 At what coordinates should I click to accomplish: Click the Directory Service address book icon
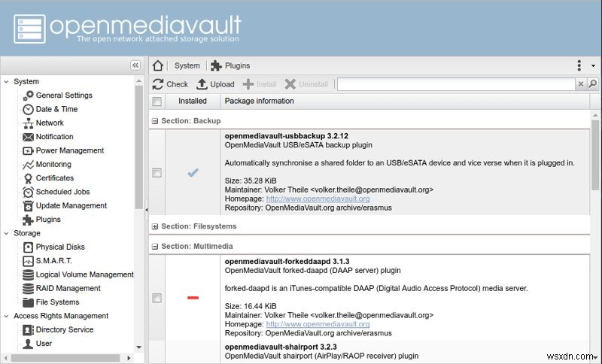(x=28, y=330)
